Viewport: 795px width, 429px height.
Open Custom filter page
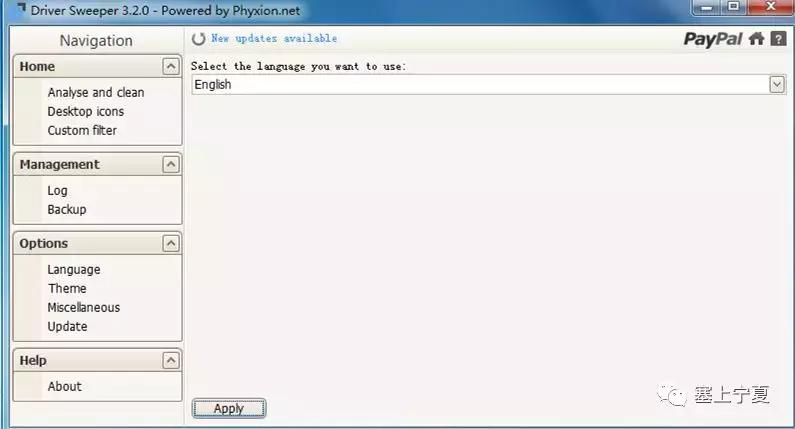[x=82, y=130]
